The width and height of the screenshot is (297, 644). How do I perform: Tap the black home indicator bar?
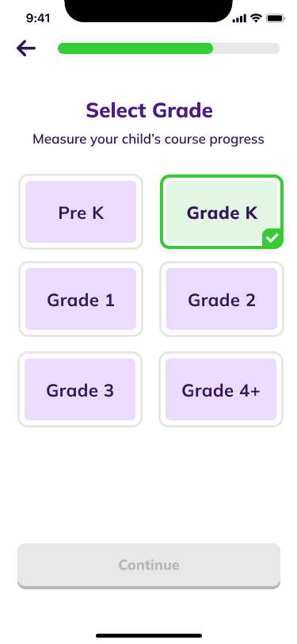(x=149, y=636)
